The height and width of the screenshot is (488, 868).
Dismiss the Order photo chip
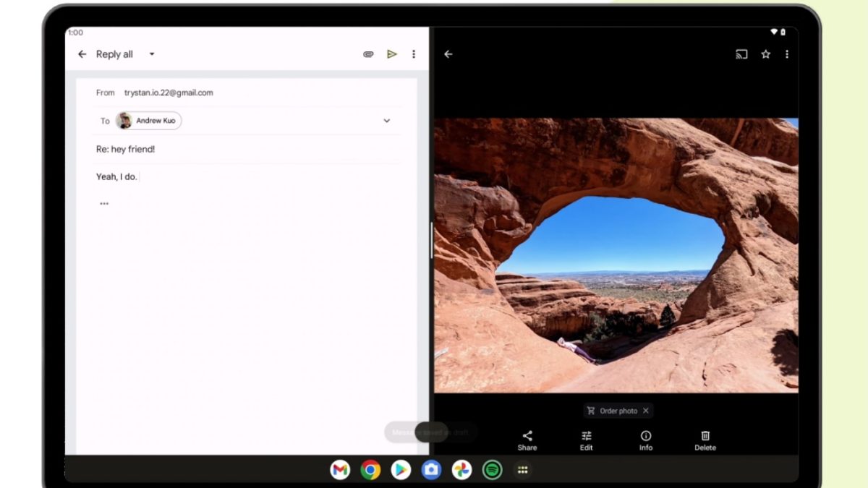point(646,411)
